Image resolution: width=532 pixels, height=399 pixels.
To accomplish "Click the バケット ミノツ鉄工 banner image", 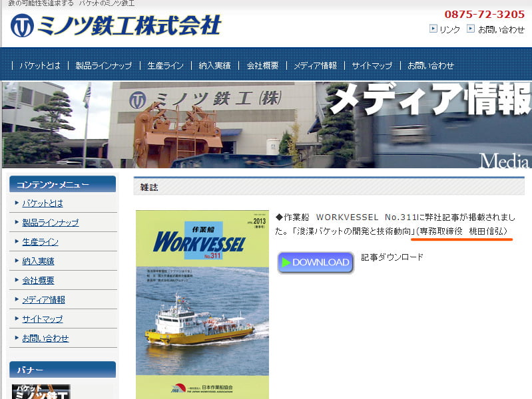I will (41, 392).
